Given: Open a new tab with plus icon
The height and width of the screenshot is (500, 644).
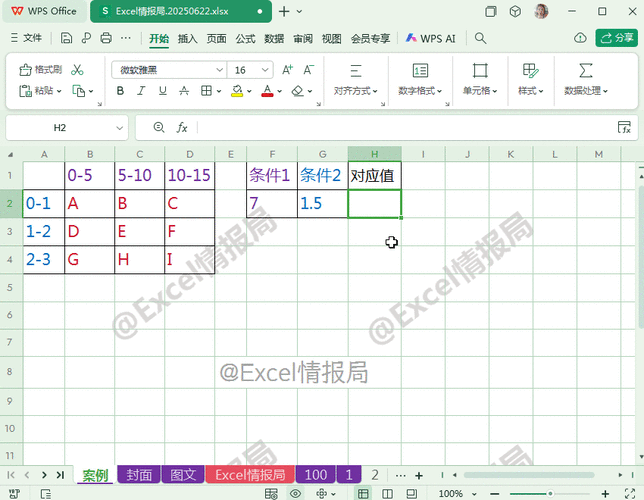Looking at the screenshot, I should (284, 12).
